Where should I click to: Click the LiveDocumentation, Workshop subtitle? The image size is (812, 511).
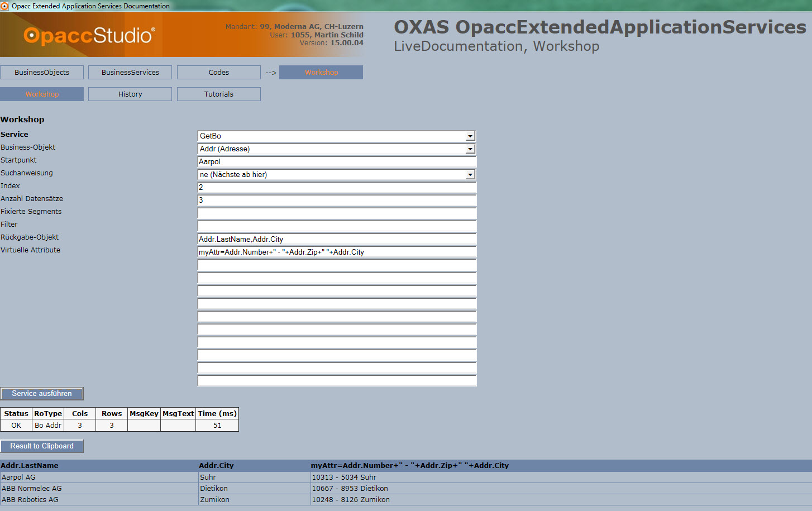coord(496,46)
